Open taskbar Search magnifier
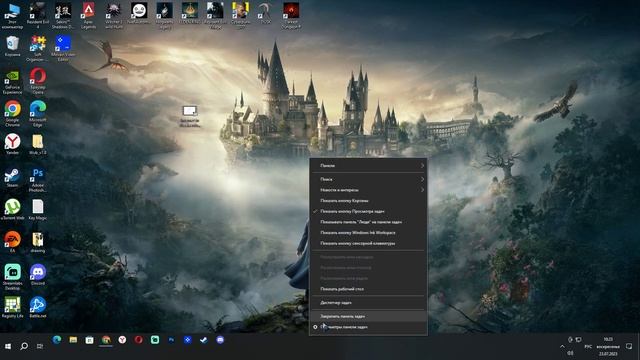The height and width of the screenshot is (360, 640). pos(24,346)
